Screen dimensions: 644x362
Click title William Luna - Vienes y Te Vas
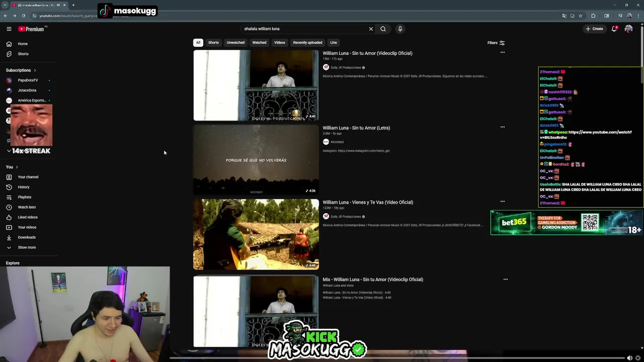[x=368, y=203]
